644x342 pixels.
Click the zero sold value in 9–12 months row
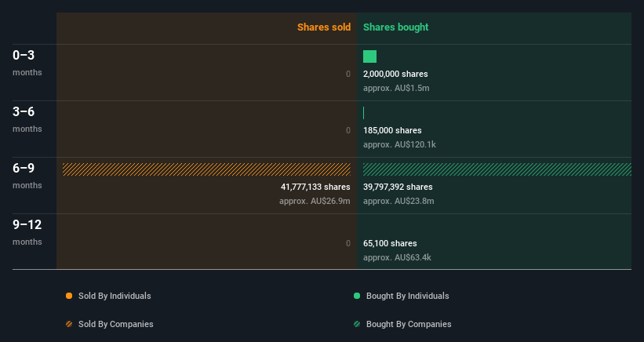click(347, 243)
